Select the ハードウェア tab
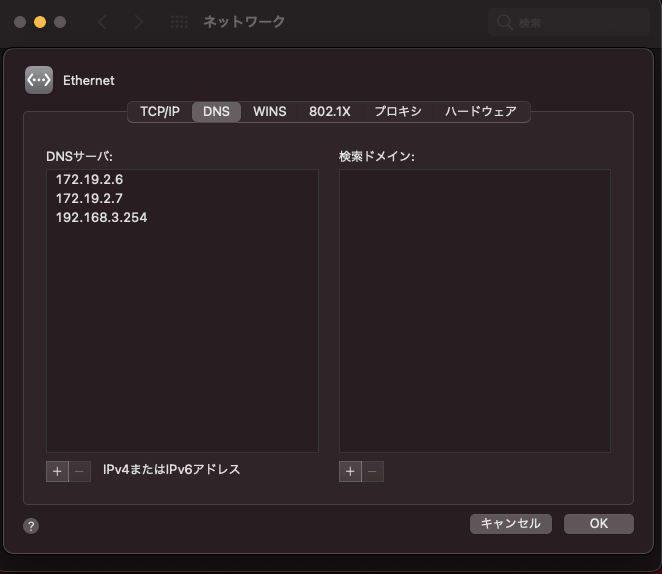Screen dimensions: 662x574 pos(480,111)
